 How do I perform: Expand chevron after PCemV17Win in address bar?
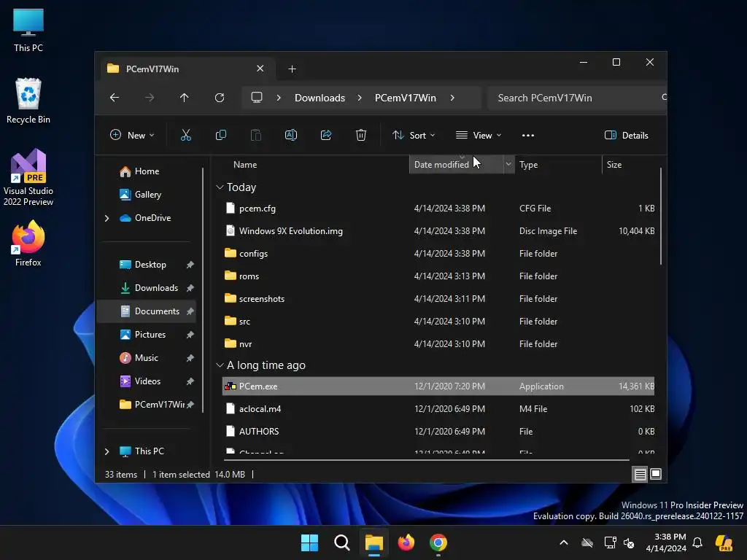point(452,98)
